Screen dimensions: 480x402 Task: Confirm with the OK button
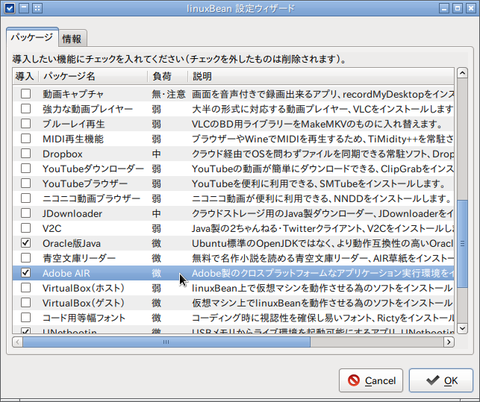(441, 380)
